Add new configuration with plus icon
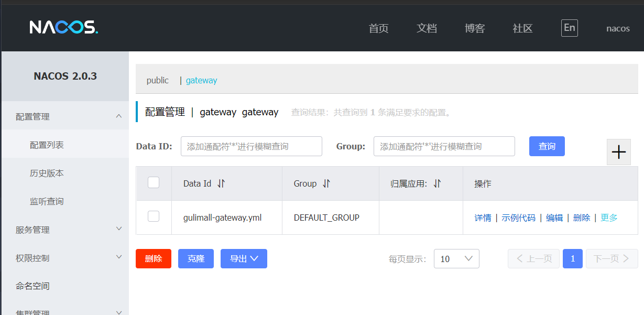Screen dimensions: 644x315 coord(619,152)
